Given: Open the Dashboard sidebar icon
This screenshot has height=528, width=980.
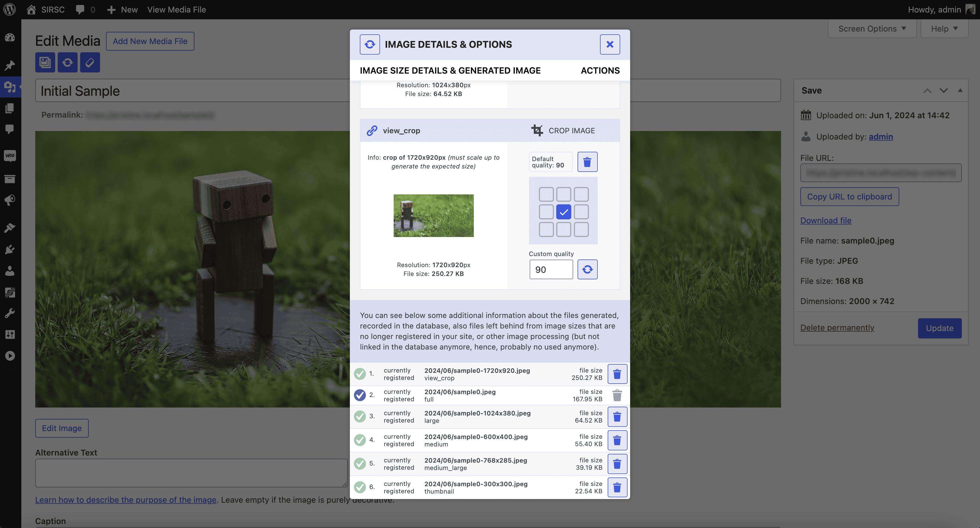Looking at the screenshot, I should (10, 38).
